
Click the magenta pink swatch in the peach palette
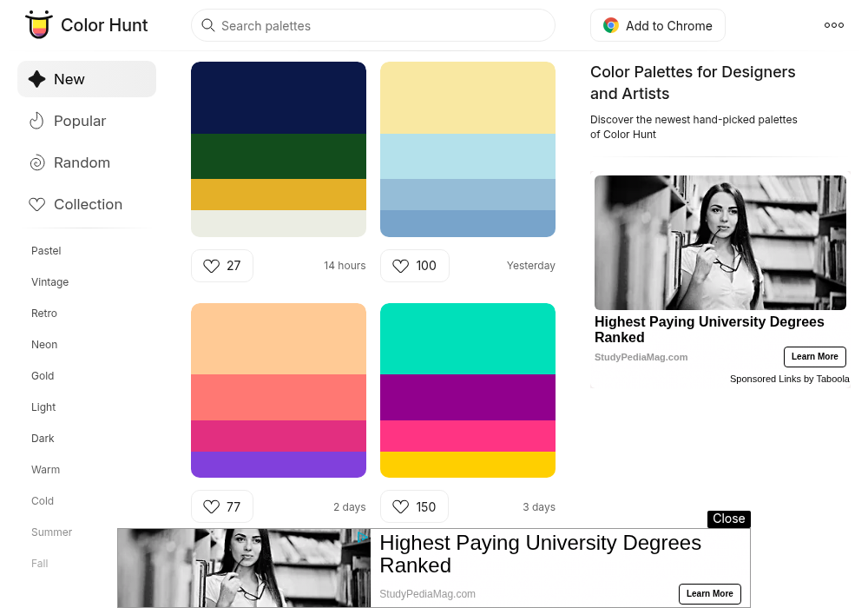(279, 436)
